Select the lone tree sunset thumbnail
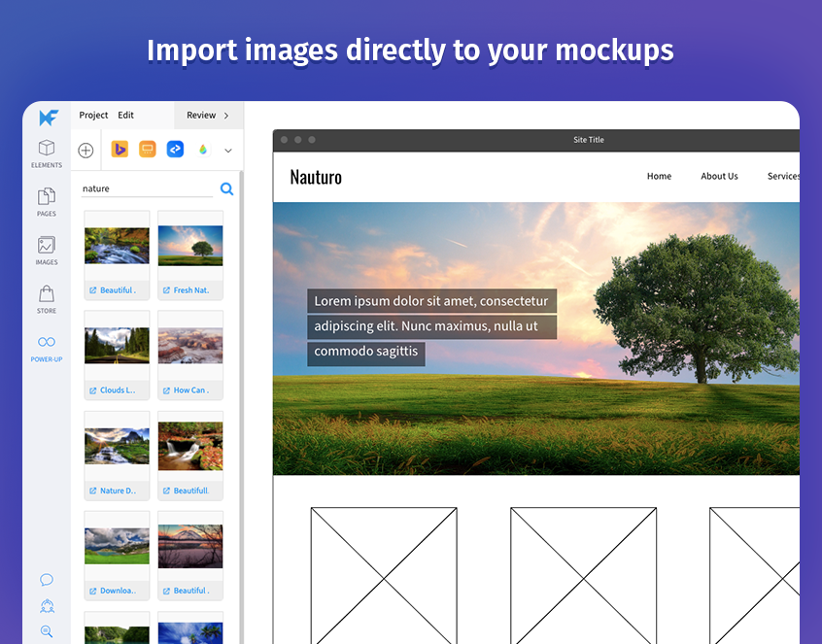 click(190, 245)
